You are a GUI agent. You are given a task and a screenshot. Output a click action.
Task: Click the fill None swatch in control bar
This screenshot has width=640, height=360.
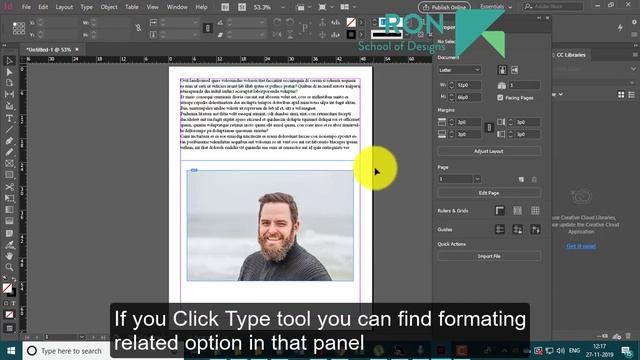(351, 22)
